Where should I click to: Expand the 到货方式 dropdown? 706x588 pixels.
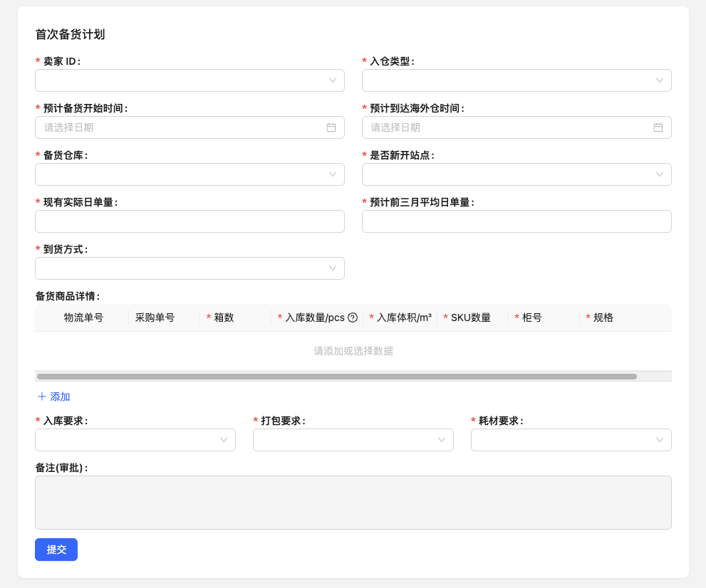pos(190,268)
